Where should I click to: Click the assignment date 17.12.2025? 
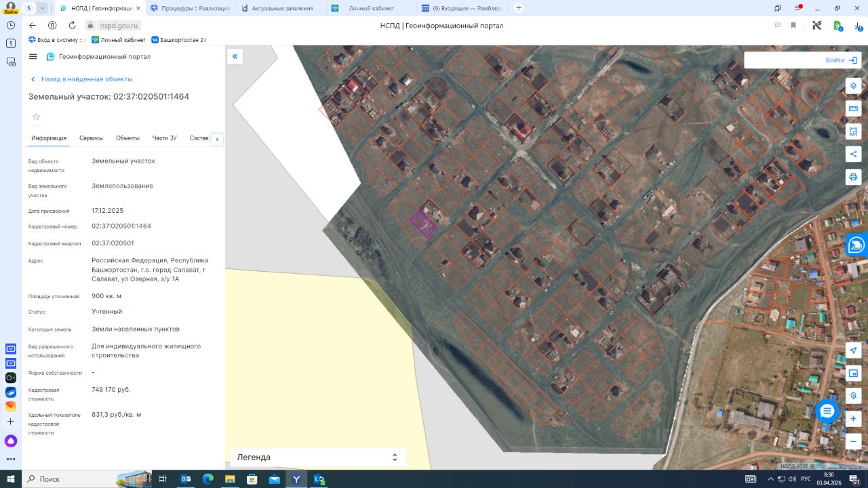click(108, 211)
